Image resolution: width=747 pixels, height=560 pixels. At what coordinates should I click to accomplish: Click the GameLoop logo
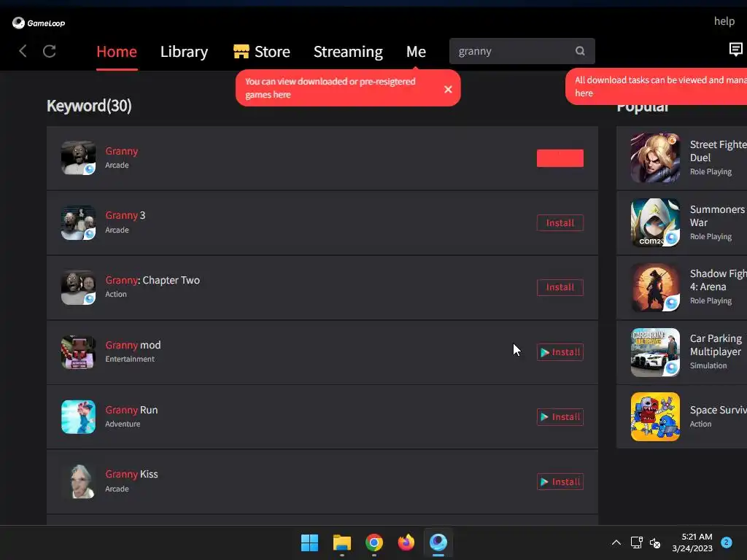pos(39,23)
